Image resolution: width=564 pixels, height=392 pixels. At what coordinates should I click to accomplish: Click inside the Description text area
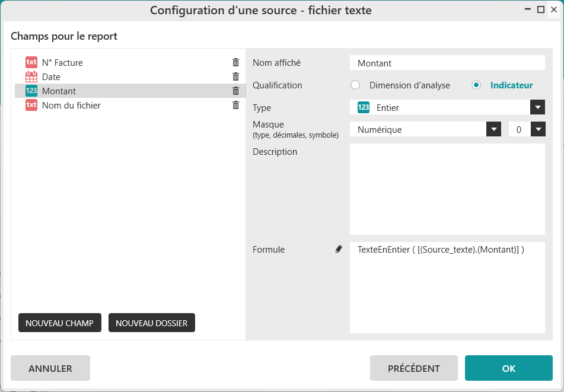pyautogui.click(x=447, y=189)
